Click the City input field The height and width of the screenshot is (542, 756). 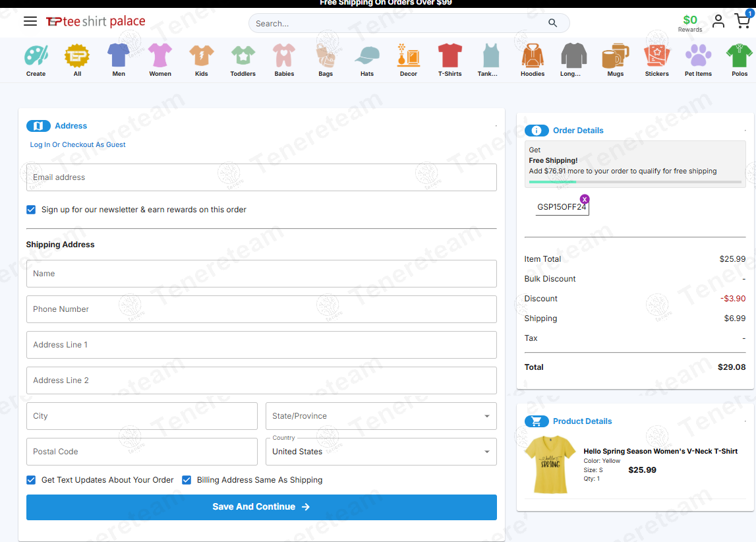[142, 416]
